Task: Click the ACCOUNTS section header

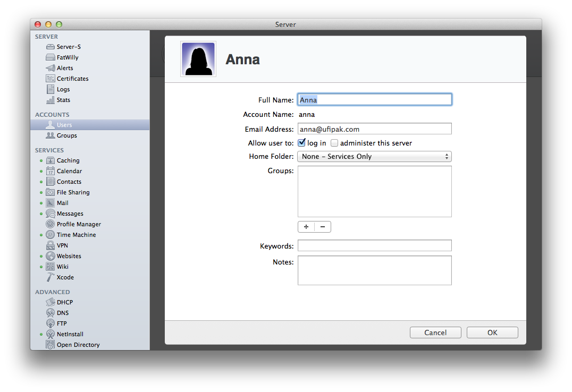Action: [52, 115]
